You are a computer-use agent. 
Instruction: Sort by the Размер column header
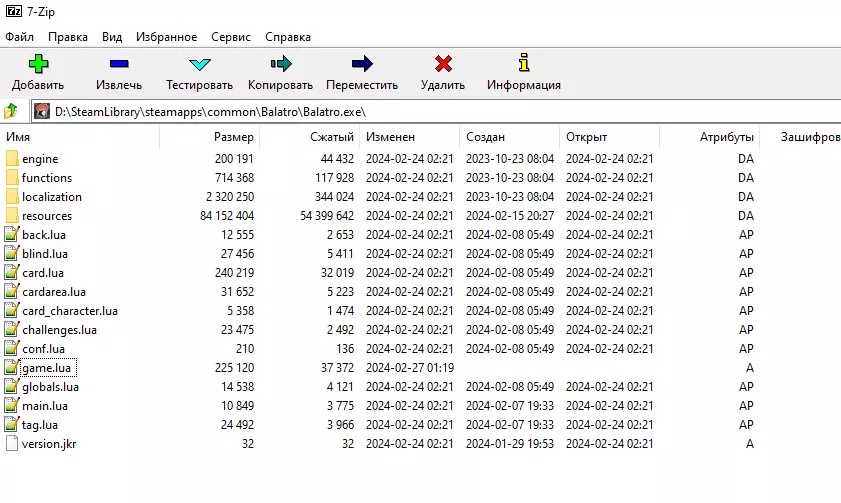(x=210, y=137)
